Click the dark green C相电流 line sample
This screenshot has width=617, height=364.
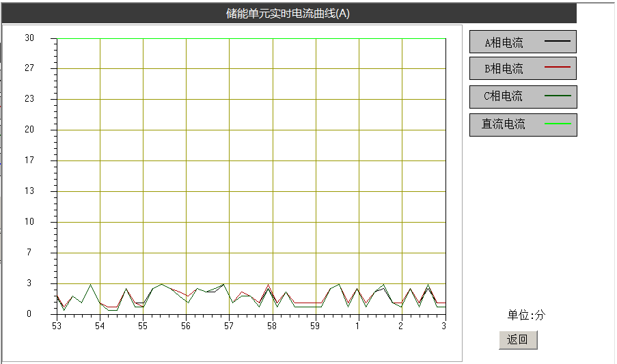click(557, 96)
